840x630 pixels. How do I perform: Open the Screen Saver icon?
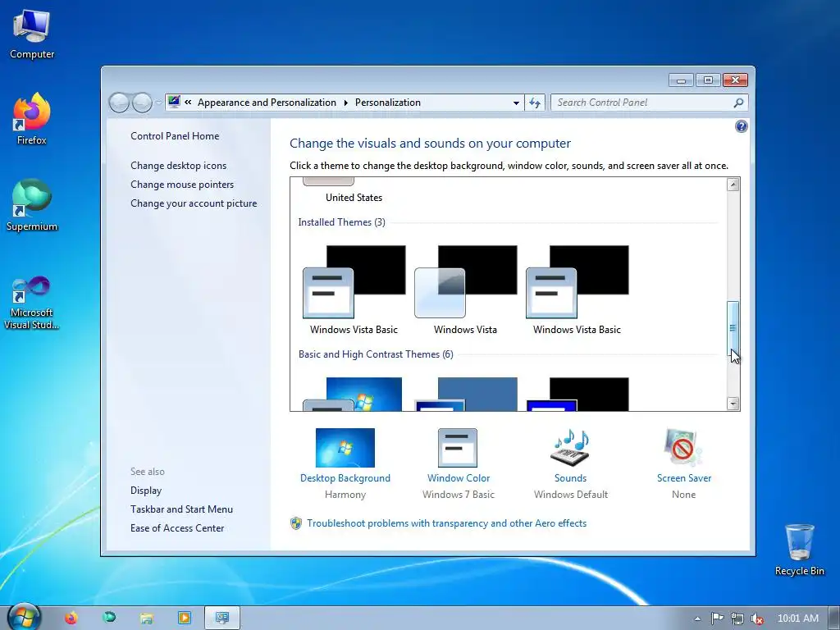click(683, 448)
